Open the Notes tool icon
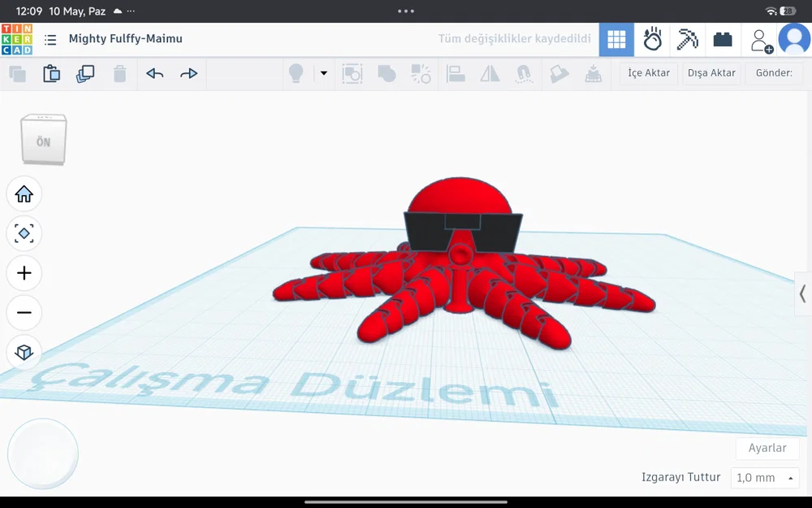This screenshot has width=812, height=508. click(559, 74)
